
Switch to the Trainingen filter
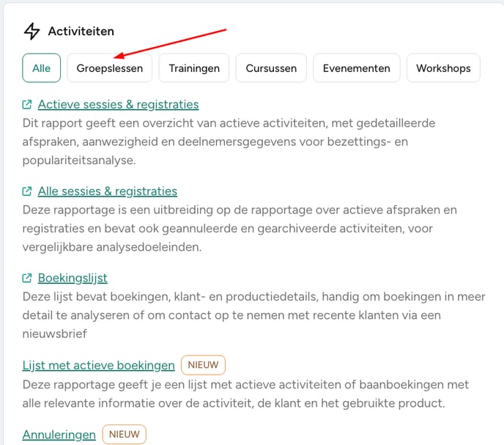194,68
